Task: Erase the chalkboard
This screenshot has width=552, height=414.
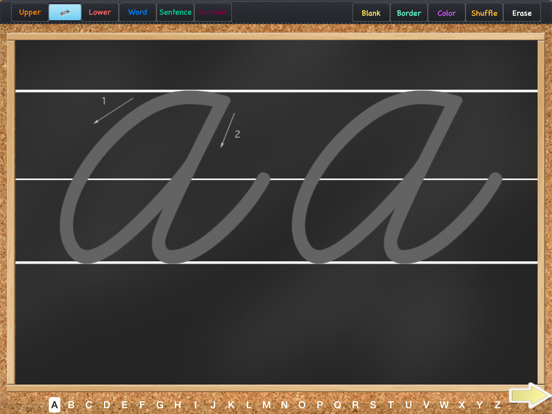Action: 522,13
